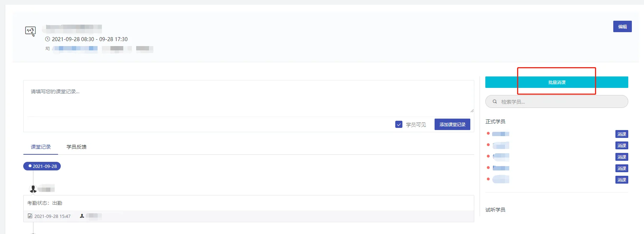Select the 2021-09-28 timeline date marker

pos(42,166)
